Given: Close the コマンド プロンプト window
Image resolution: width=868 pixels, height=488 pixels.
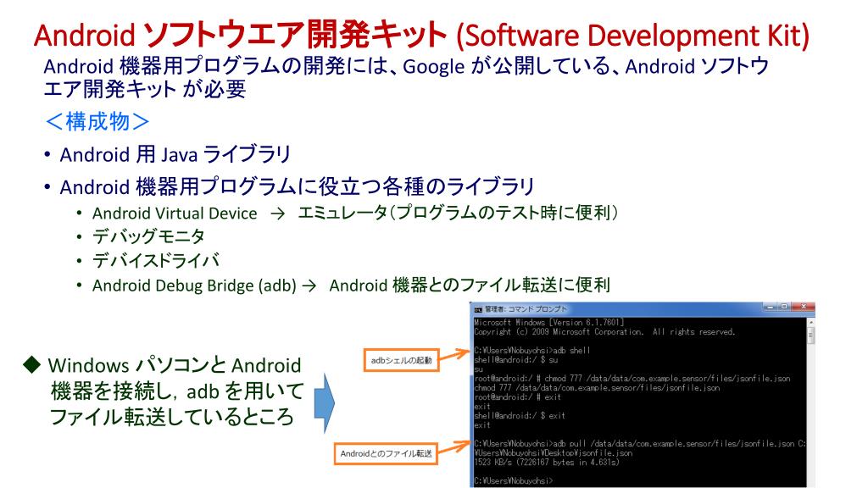Looking at the screenshot, I should tap(804, 307).
